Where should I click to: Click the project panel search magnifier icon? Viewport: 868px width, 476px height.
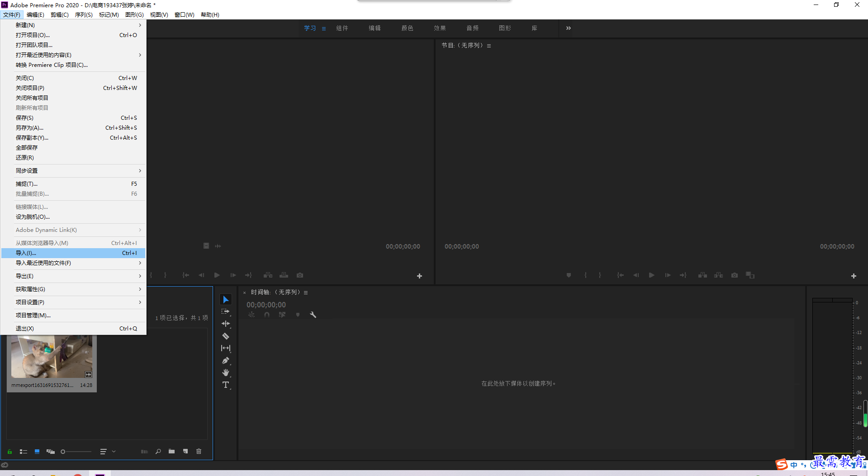(x=158, y=451)
